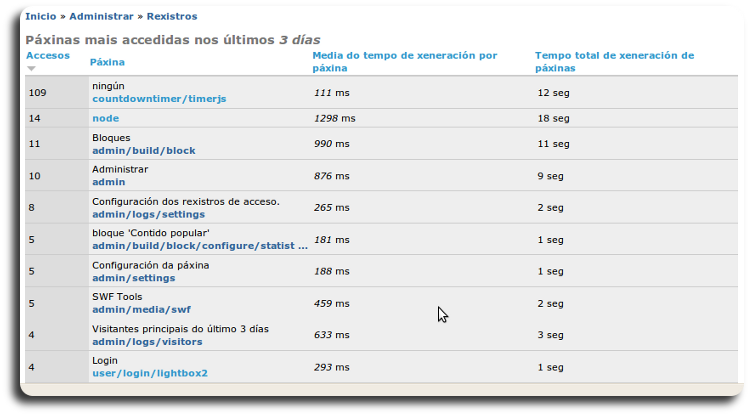750x416 pixels.
Task: Follow the user/login/lightbox2 link
Action: (149, 374)
